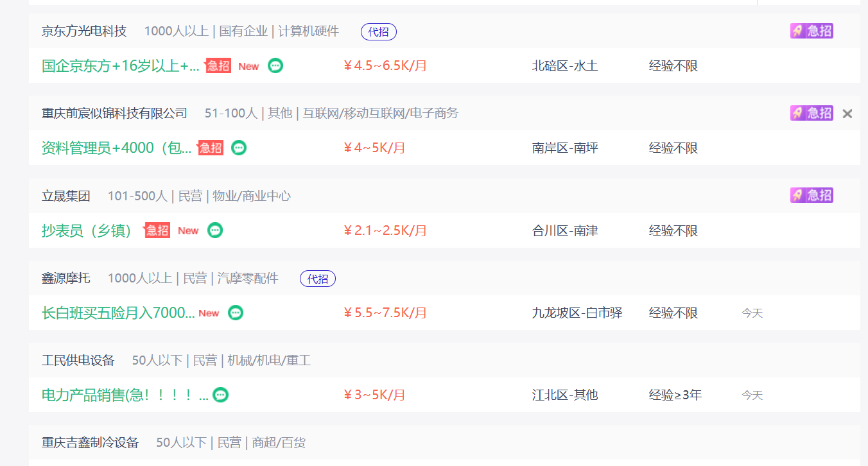868x466 pixels.
Task: Open company 重庆吉鑫制冷设备
Action: click(x=91, y=442)
